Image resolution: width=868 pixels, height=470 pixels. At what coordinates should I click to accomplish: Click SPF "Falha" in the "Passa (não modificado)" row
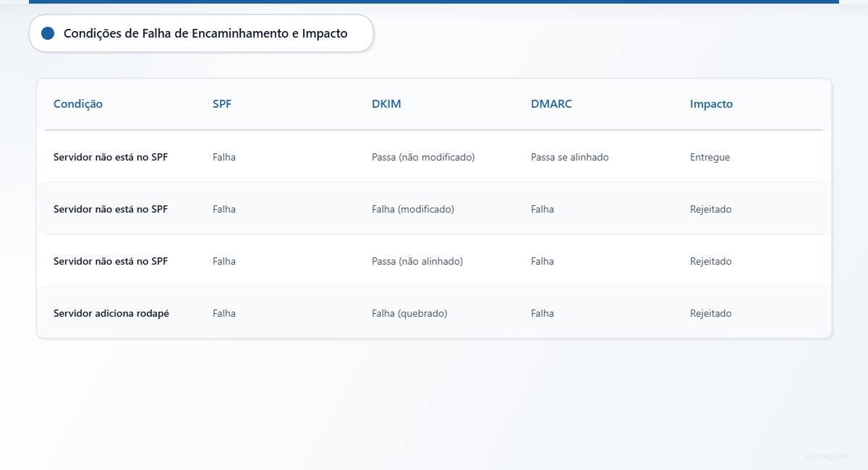(224, 157)
